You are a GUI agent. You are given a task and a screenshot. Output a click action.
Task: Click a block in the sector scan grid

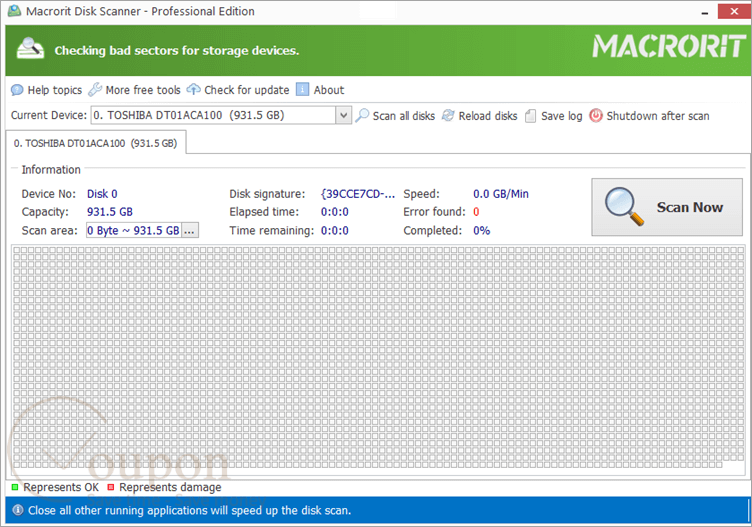[378, 357]
